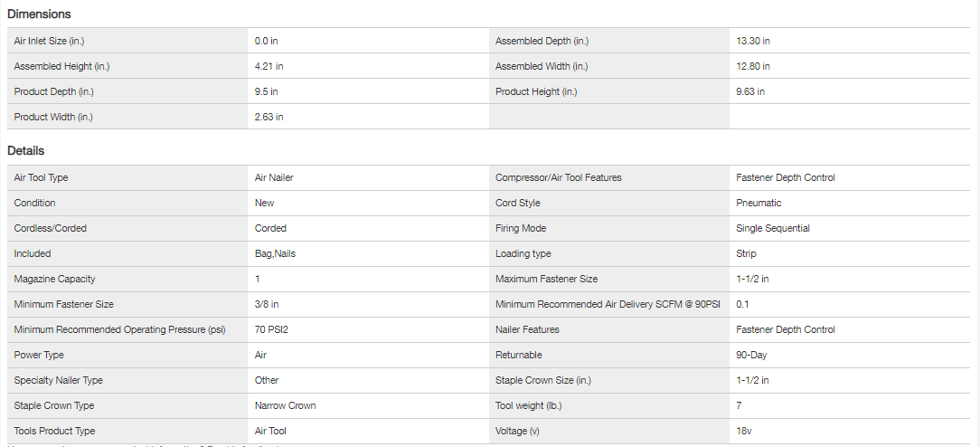
Task: Click the Assembled Width value 12.80 in
Action: coord(753,66)
